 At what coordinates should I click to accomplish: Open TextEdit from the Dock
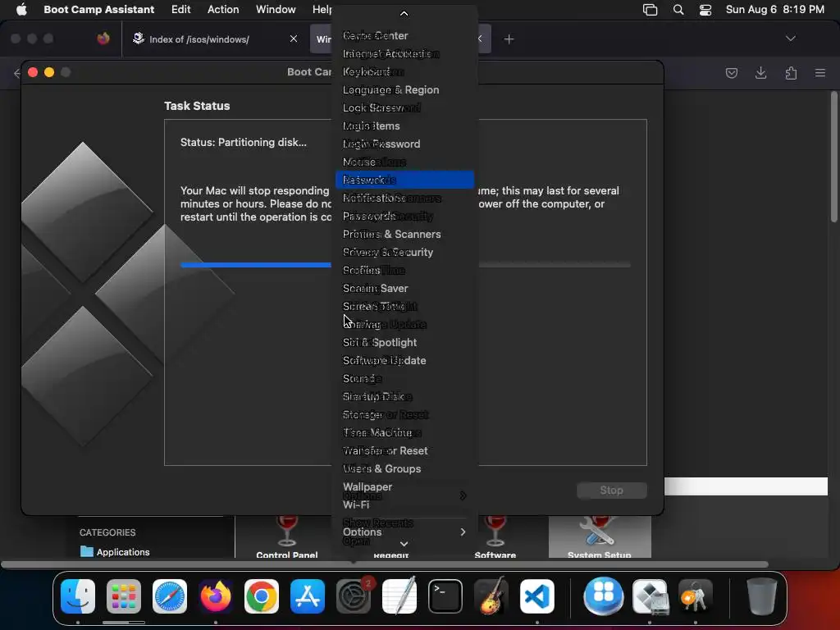pos(399,596)
